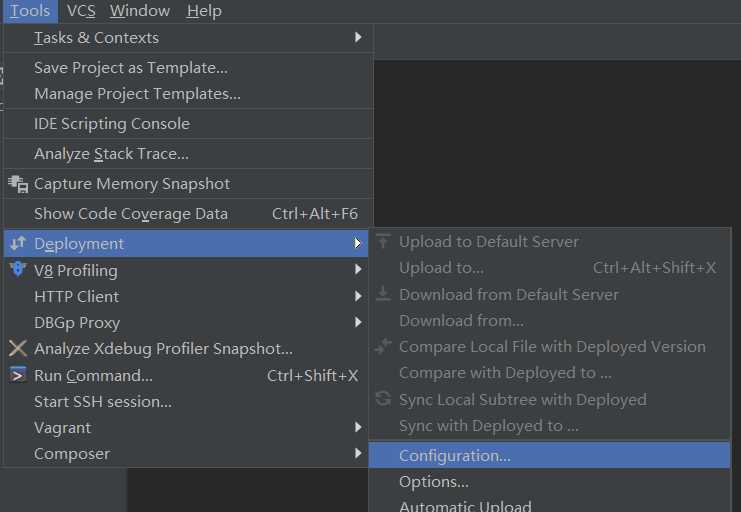
Task: Expand the DBGp Proxy submenu arrow
Action: point(358,322)
